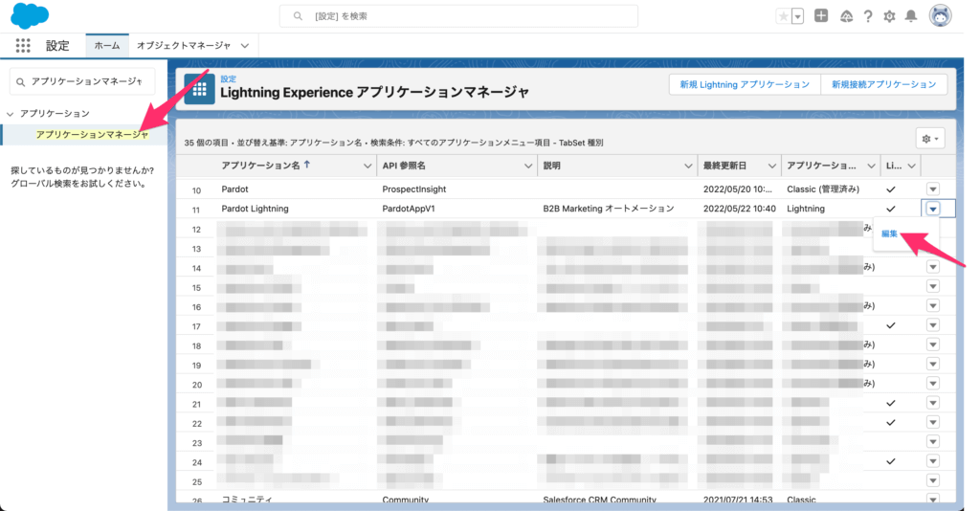The width and height of the screenshot is (980, 511).
Task: Open row actions for row 17
Action: click(933, 325)
